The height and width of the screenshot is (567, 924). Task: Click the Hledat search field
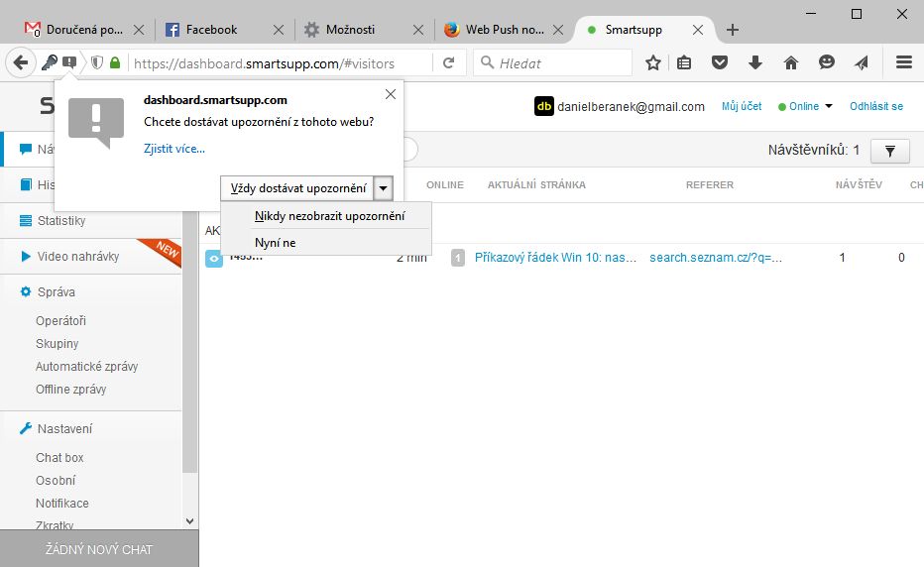click(x=553, y=62)
